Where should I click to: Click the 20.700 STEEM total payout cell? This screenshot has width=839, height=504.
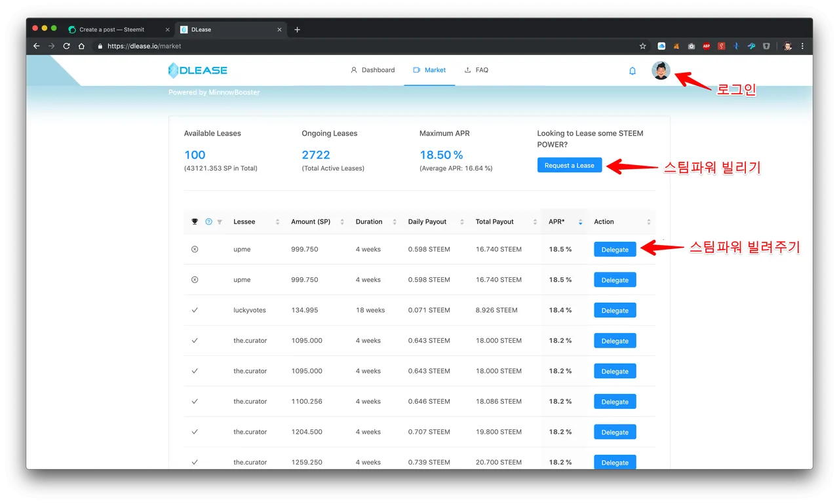click(x=499, y=462)
